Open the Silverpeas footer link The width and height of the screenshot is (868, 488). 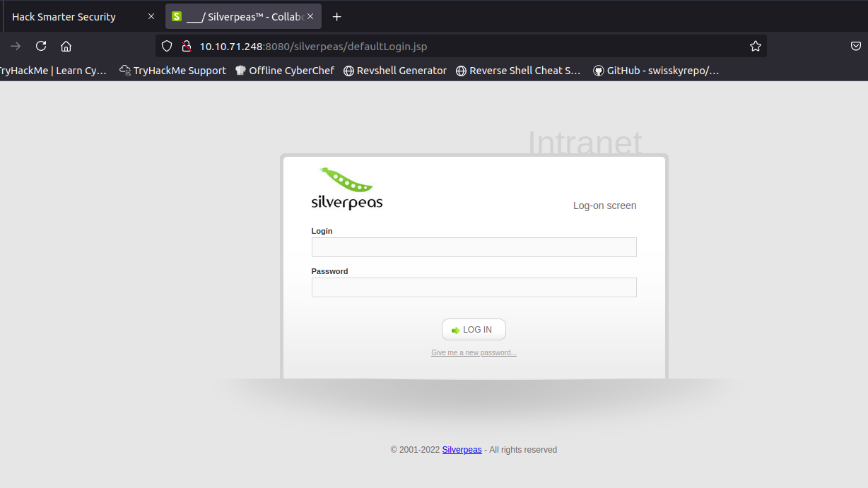462,450
